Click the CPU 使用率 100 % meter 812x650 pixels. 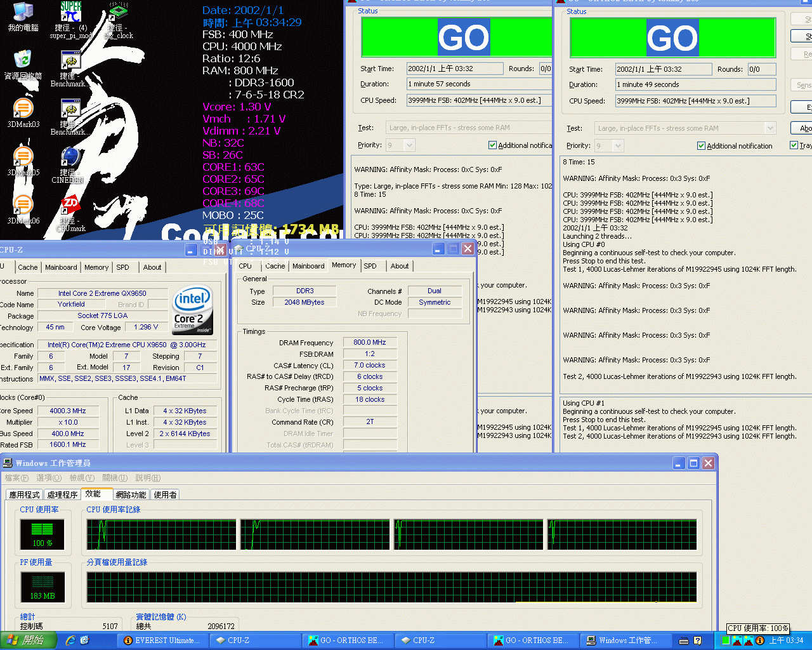pos(43,533)
